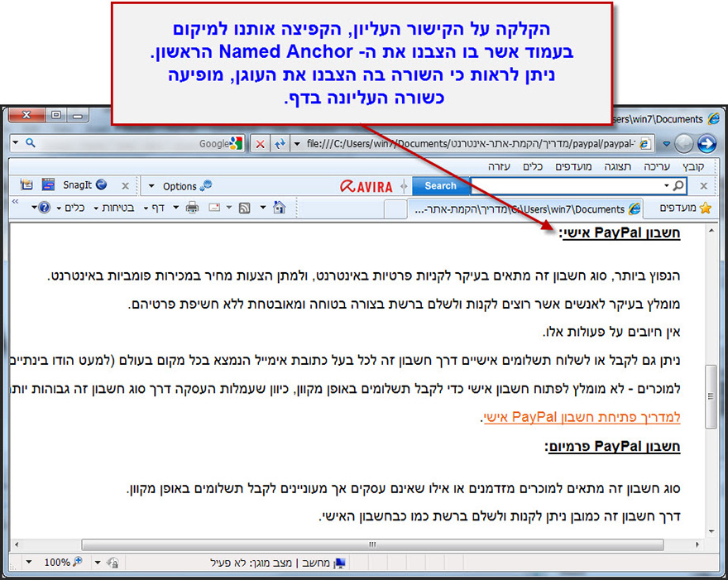728x580 pixels.
Task: Open the דף page menu
Action: click(155, 208)
